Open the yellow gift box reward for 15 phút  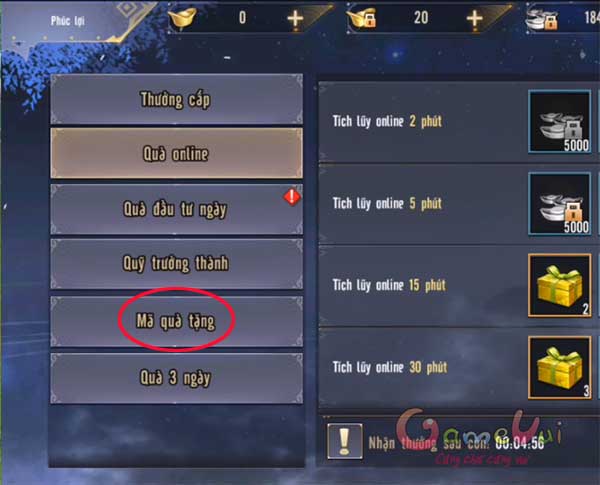[559, 285]
